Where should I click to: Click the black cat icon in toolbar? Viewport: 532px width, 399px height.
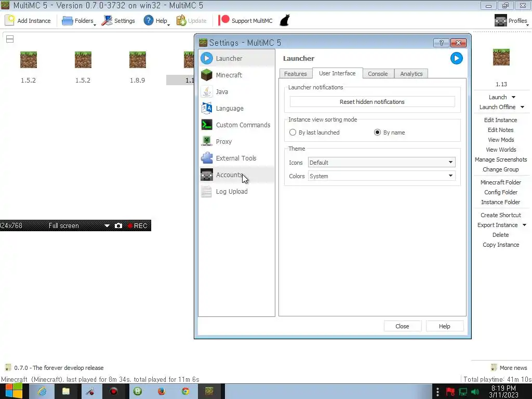285,20
